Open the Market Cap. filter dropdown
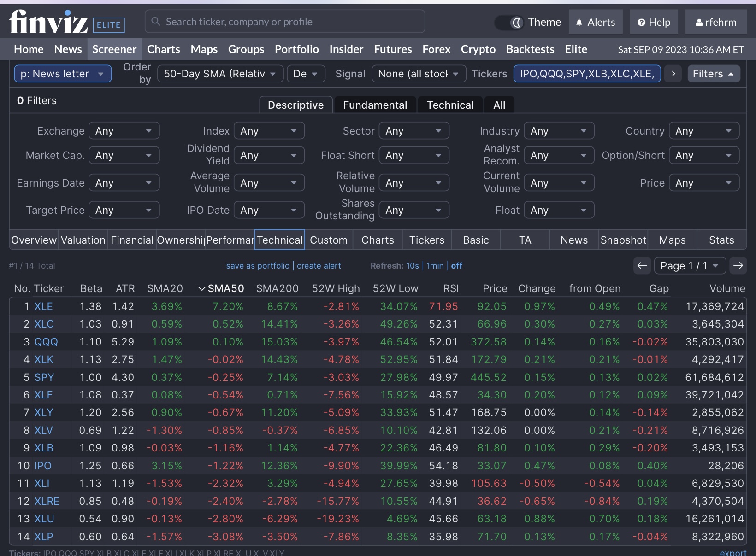 (124, 155)
